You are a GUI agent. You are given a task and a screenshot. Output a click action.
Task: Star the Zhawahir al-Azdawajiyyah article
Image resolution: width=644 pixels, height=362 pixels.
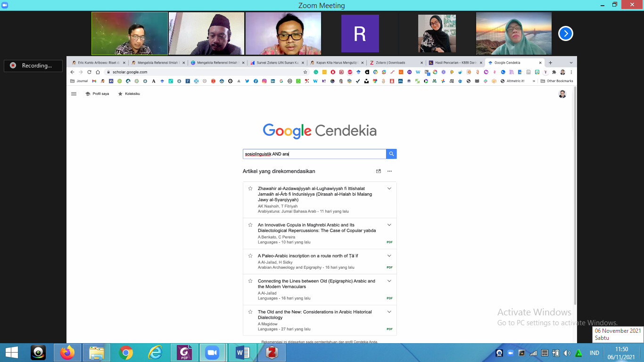click(250, 189)
